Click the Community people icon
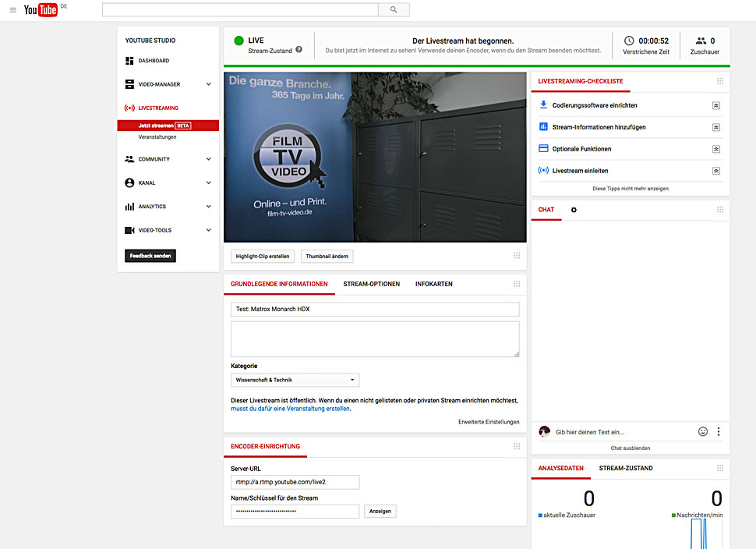Screen dimensions: 756x549 coord(129,159)
